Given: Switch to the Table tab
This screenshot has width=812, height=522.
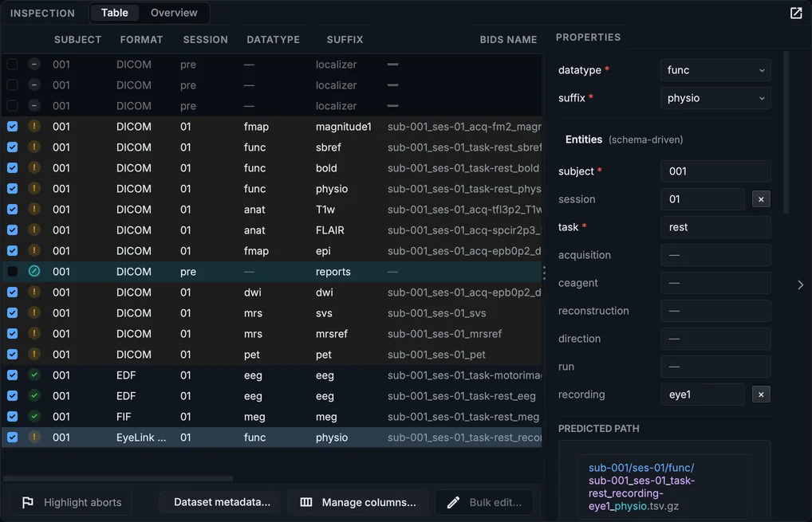Looking at the screenshot, I should (114, 13).
